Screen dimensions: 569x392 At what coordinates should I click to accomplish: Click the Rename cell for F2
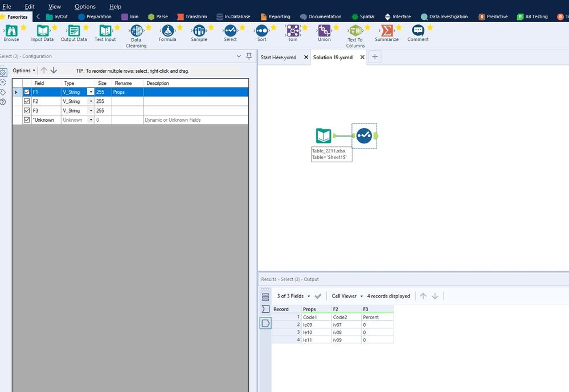tap(127, 101)
